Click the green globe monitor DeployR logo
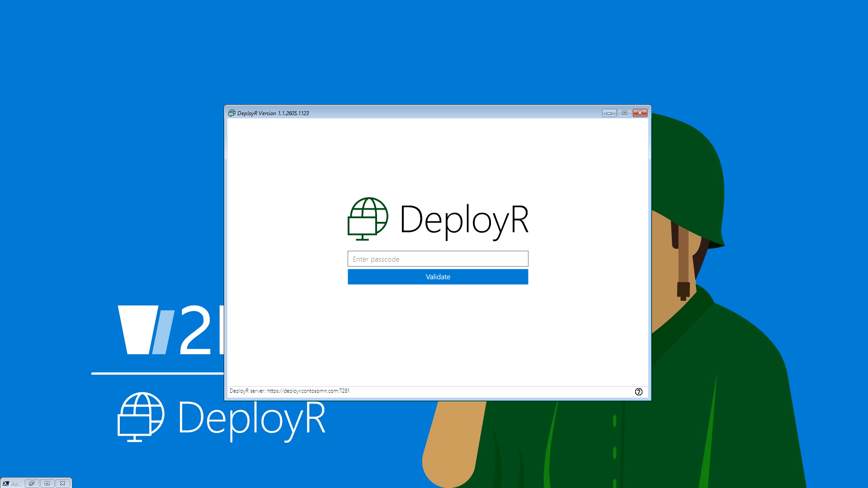The width and height of the screenshot is (868, 488). [x=368, y=219]
